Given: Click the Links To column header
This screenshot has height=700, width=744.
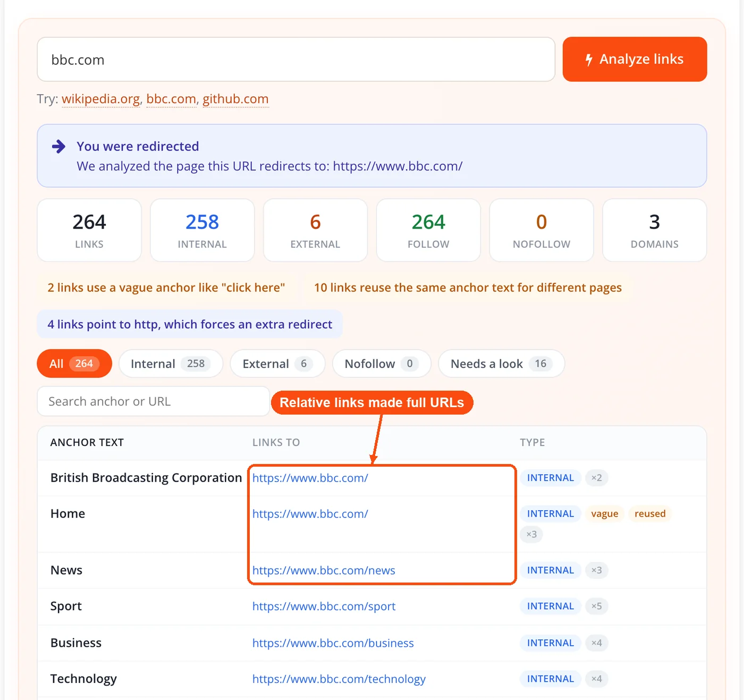Looking at the screenshot, I should click(276, 442).
